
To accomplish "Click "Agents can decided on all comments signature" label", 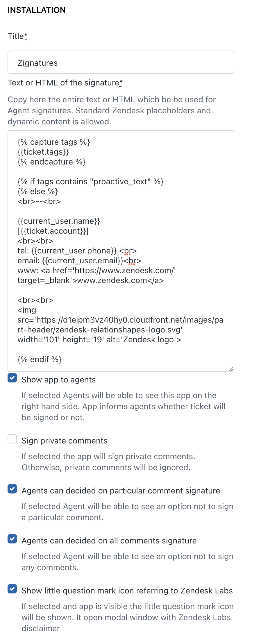I will tap(109, 541).
